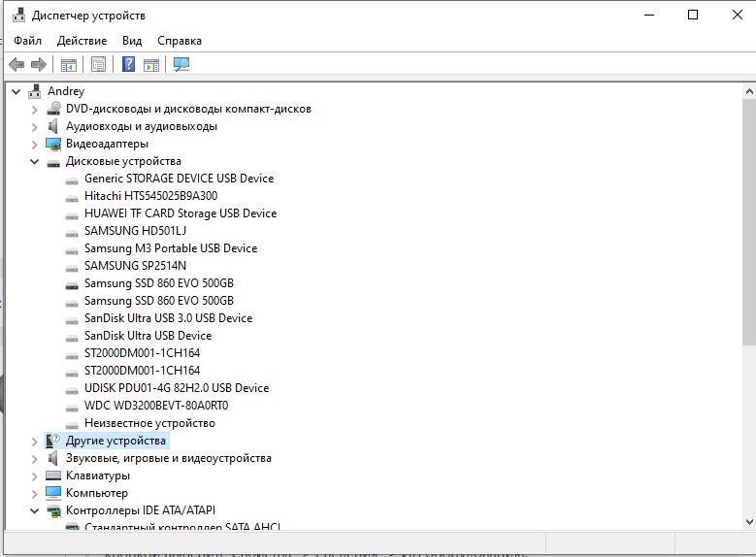Image resolution: width=756 pixels, height=557 pixels.
Task: Expand the Другие устройства node
Action: 35,441
